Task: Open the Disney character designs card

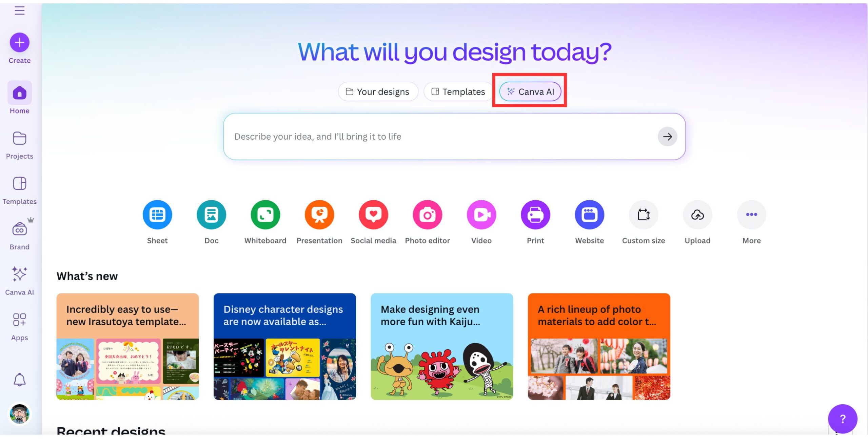Action: [x=284, y=346]
